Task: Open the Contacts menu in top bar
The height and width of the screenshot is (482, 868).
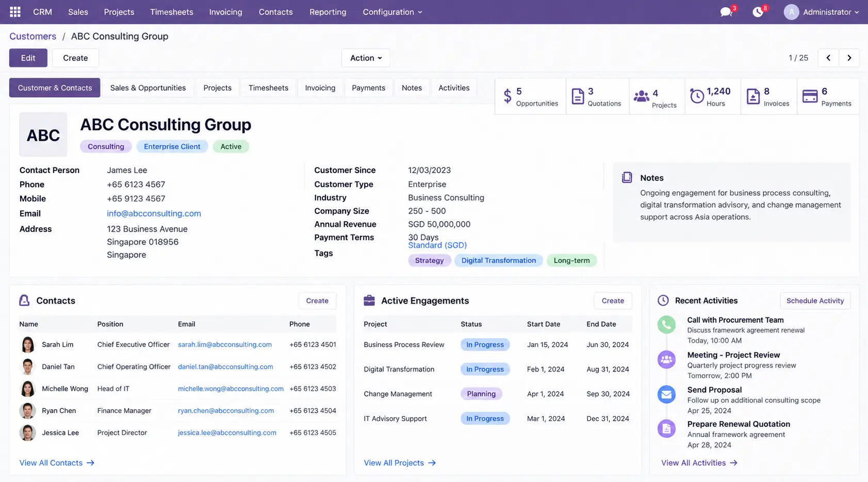Action: coord(276,12)
